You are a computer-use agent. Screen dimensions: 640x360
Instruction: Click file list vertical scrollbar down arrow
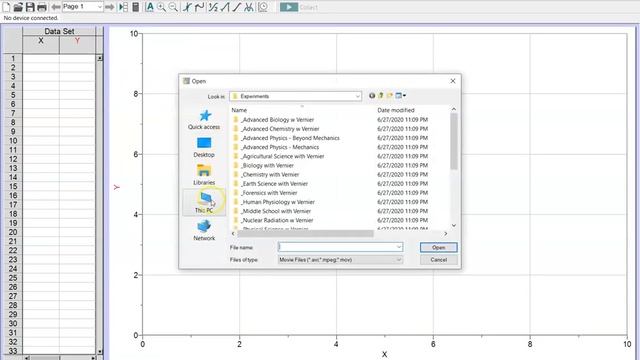[453, 225]
